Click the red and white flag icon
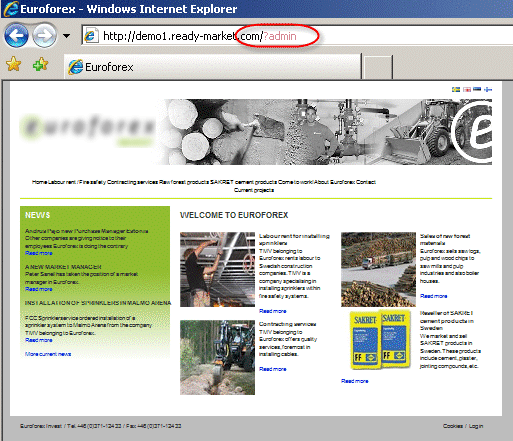The height and width of the screenshot is (441, 513). click(467, 89)
